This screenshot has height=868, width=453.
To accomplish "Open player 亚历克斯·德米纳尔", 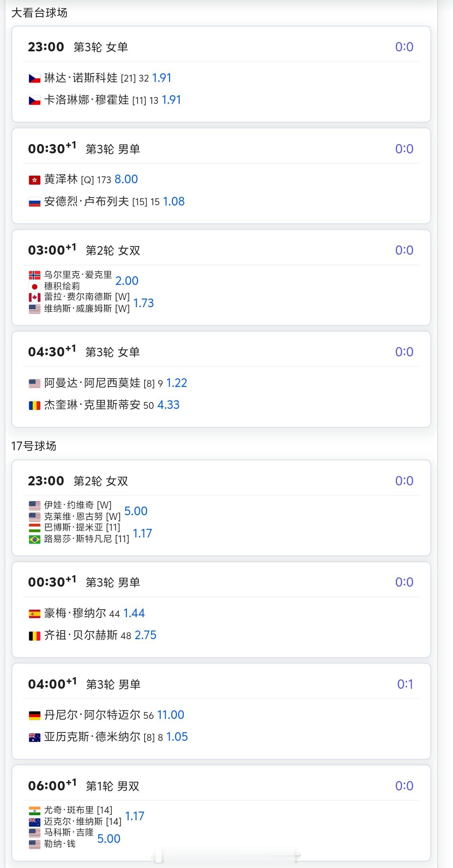I will (92, 737).
